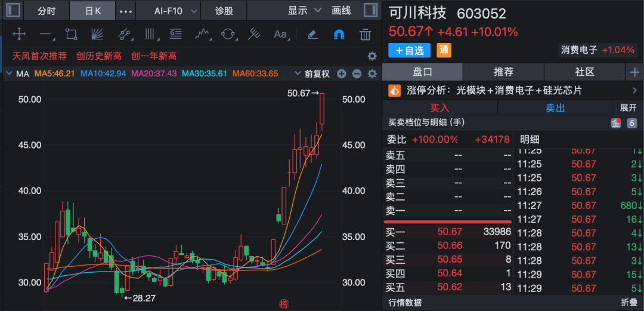Open the 前复权 adjustment dropdown
The width and height of the screenshot is (644, 311).
[312, 74]
